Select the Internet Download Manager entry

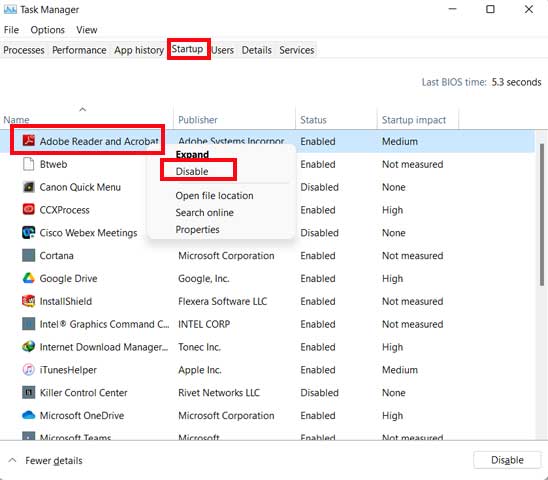[104, 347]
